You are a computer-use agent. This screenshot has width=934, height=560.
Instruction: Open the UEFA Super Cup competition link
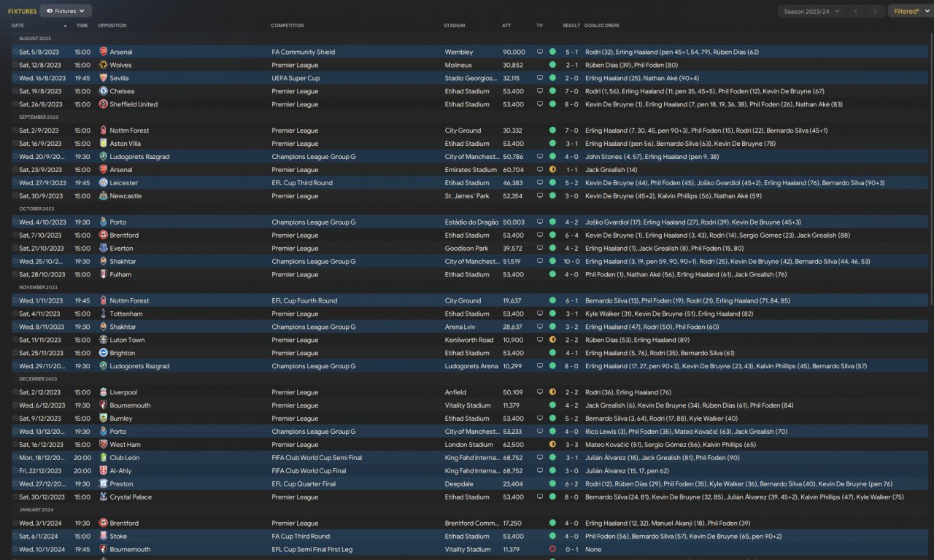tap(296, 78)
